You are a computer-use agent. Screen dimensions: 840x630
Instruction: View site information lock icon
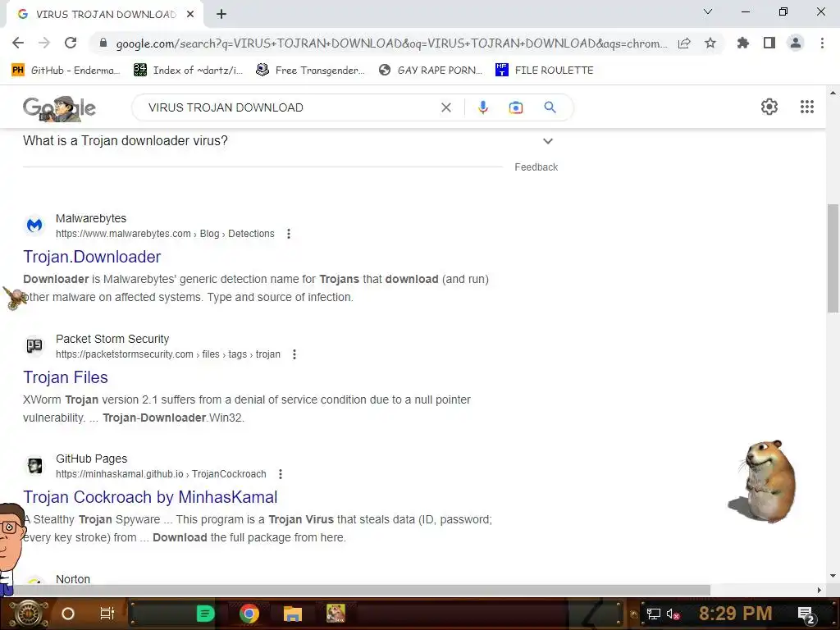[103, 43]
